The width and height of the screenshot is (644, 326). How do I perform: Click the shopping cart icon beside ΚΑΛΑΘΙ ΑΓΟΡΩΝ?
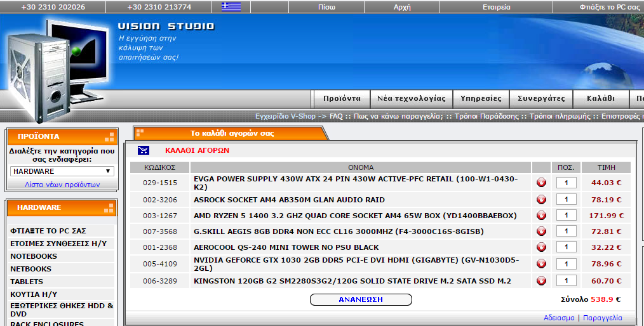(144, 150)
